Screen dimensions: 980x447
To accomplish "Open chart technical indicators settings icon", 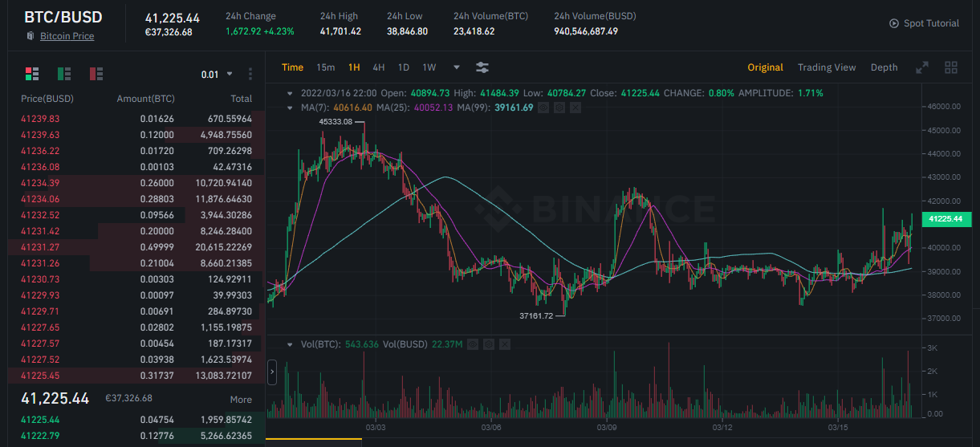I will pos(482,67).
